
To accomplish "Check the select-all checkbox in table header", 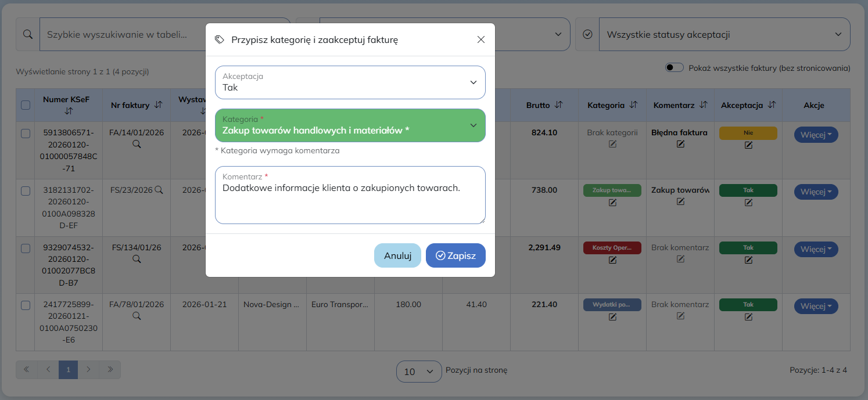I will (26, 105).
